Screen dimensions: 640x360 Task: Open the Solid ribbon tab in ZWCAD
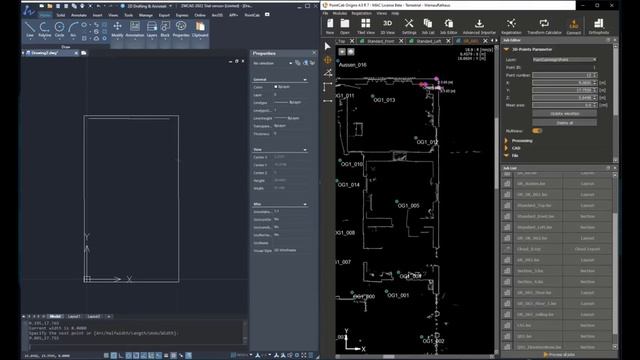tap(60, 15)
